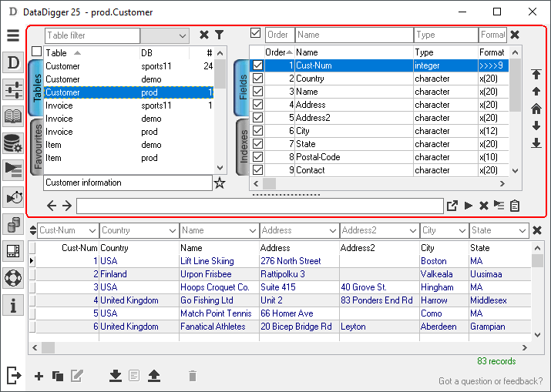Run the query with the play icon
This screenshot has width=551, height=392.
[468, 206]
